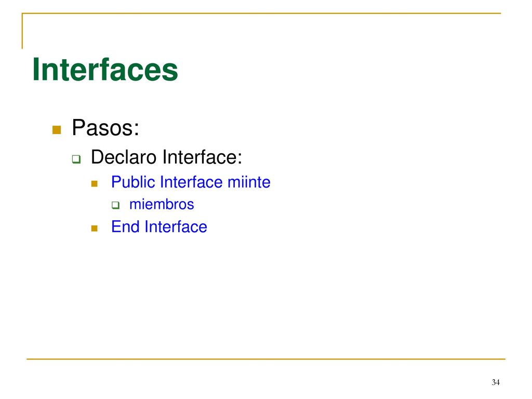Click the hollow square bullet beside Declaro Interface
The height and width of the screenshot is (399, 532).
[76, 159]
